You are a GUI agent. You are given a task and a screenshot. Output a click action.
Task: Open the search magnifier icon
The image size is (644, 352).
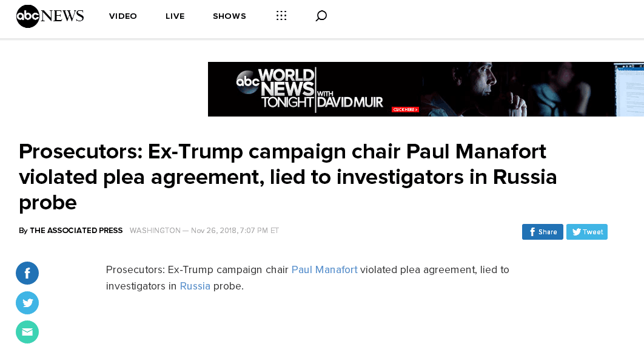(321, 16)
